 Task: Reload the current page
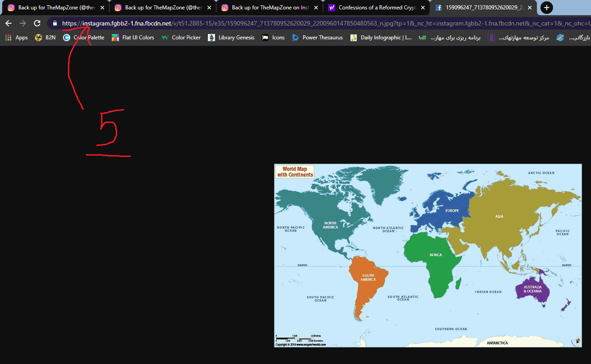pyautogui.click(x=37, y=23)
